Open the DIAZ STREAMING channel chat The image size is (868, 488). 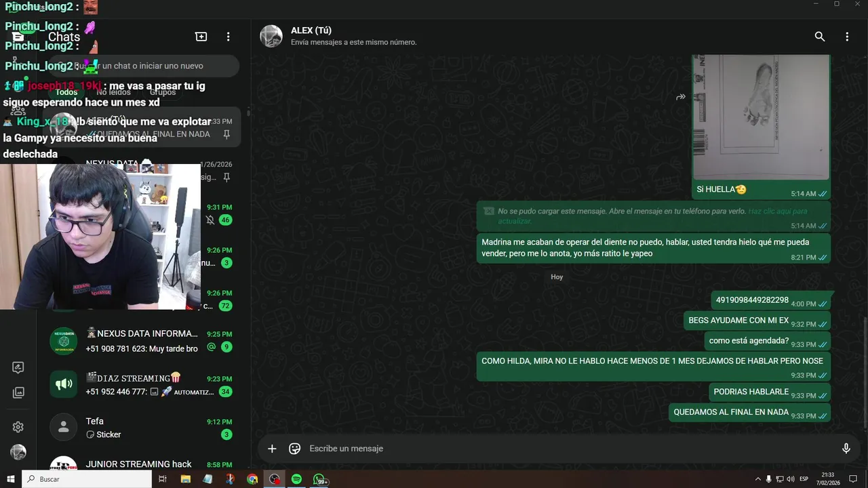click(140, 385)
